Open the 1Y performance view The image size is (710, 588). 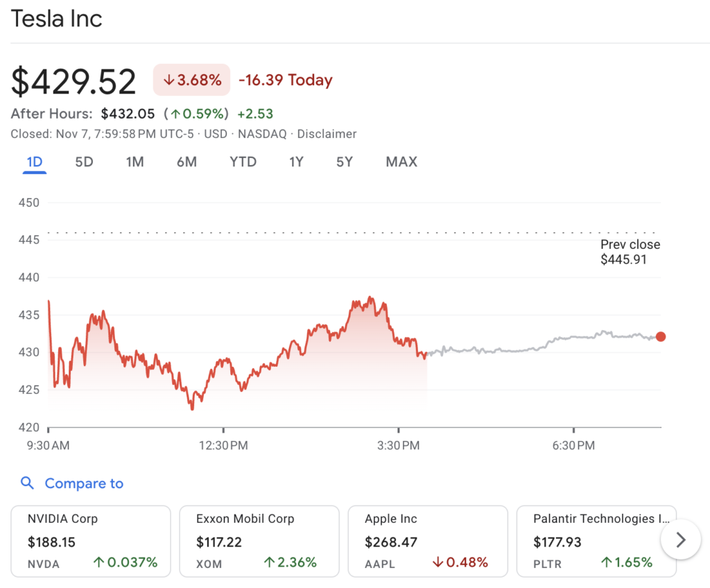(296, 162)
